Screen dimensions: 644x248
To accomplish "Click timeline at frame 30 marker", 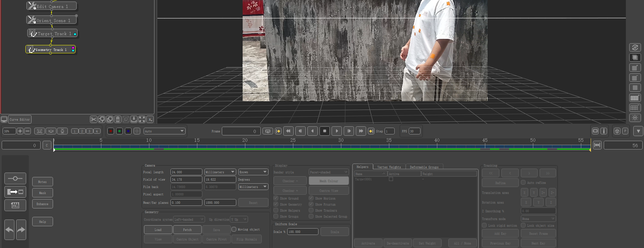I will [x=341, y=145].
